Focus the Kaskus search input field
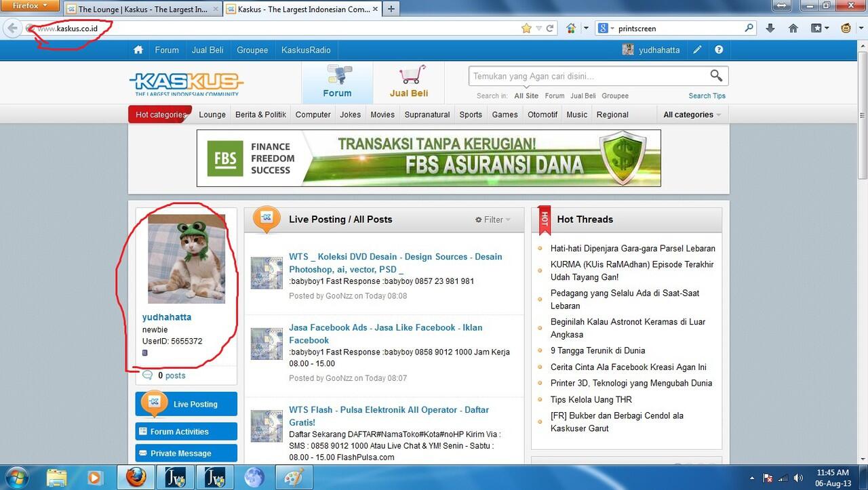 pos(589,76)
